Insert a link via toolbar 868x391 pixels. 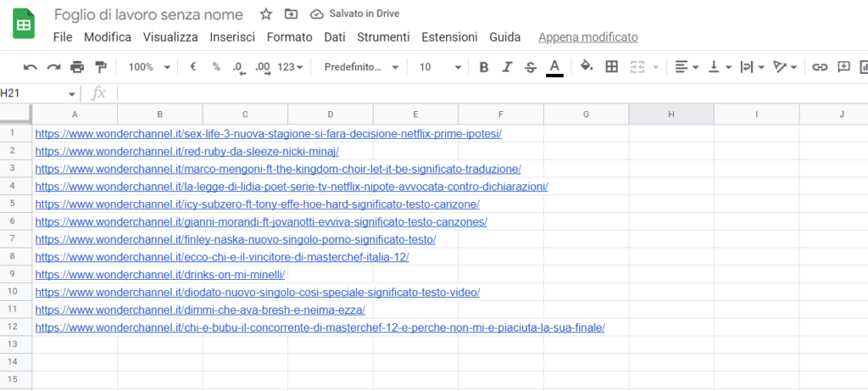click(820, 67)
